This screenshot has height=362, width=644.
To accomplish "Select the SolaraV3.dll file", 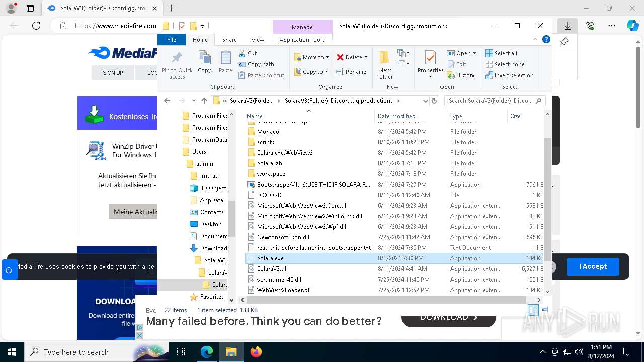I will [395, 269].
